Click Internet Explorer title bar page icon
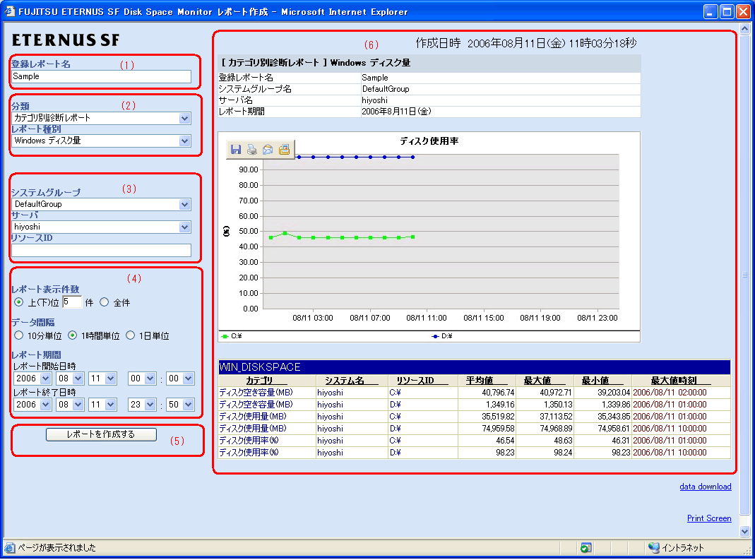The width and height of the screenshot is (755, 560). click(x=9, y=11)
